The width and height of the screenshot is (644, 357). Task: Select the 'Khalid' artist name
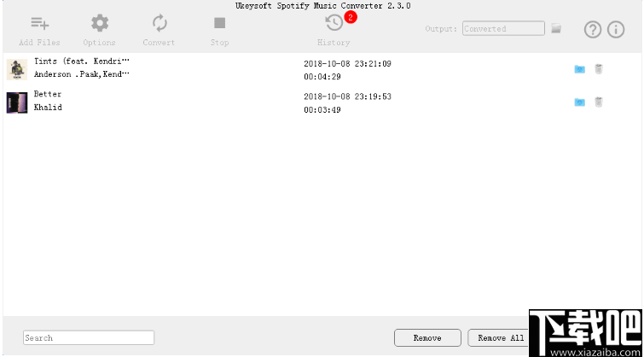48,108
